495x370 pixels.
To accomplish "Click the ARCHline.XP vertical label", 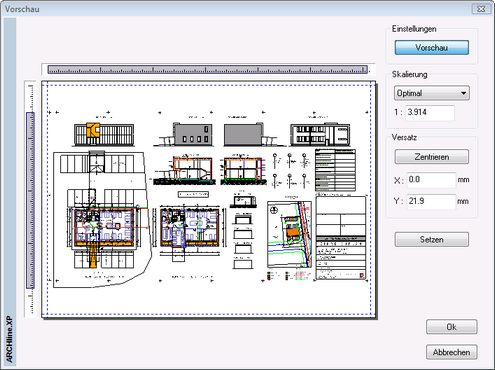I will pyautogui.click(x=9, y=339).
